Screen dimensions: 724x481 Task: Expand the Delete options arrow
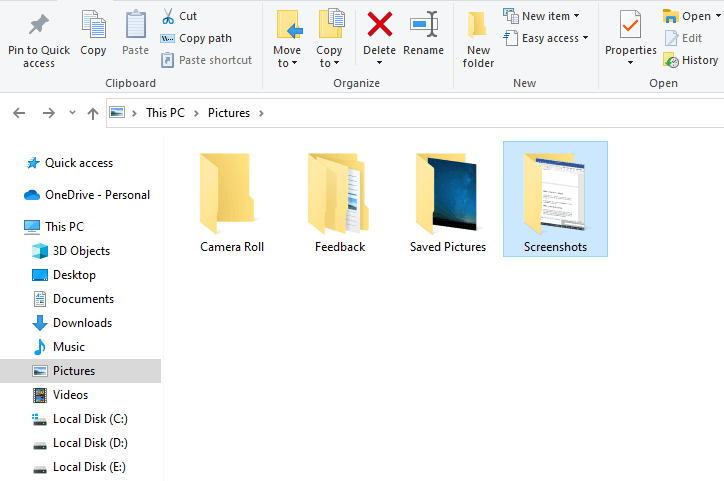click(379, 63)
